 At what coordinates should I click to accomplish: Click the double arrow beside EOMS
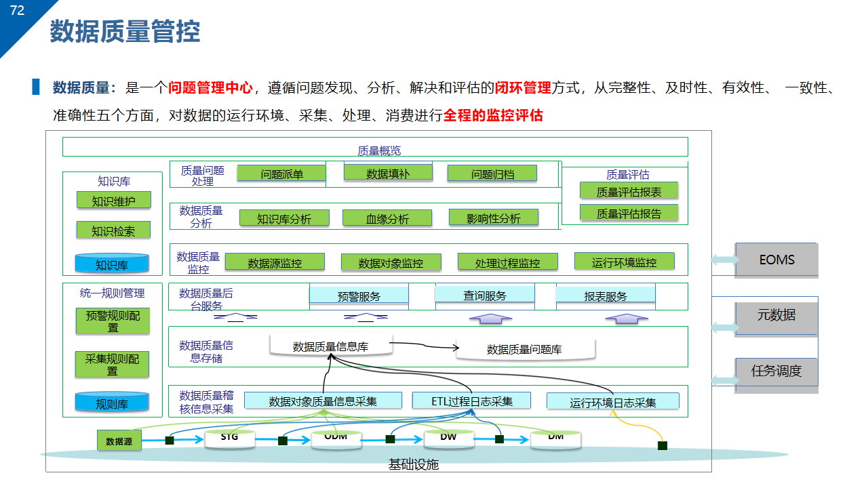click(726, 259)
